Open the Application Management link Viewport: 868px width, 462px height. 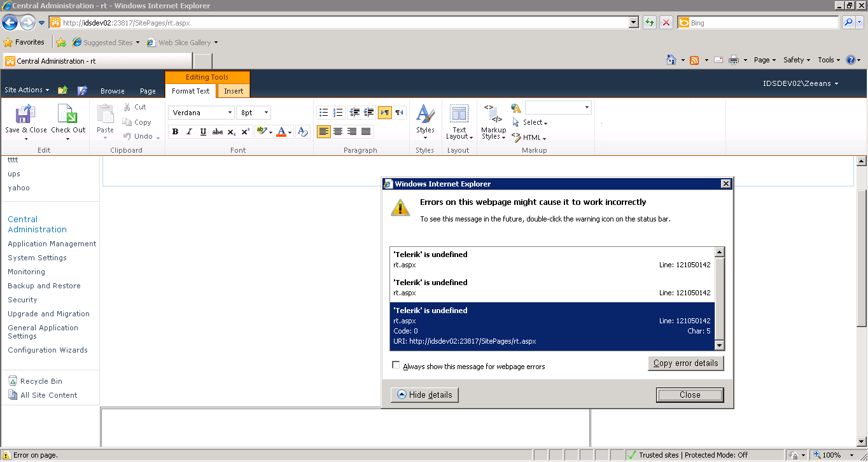pos(52,244)
